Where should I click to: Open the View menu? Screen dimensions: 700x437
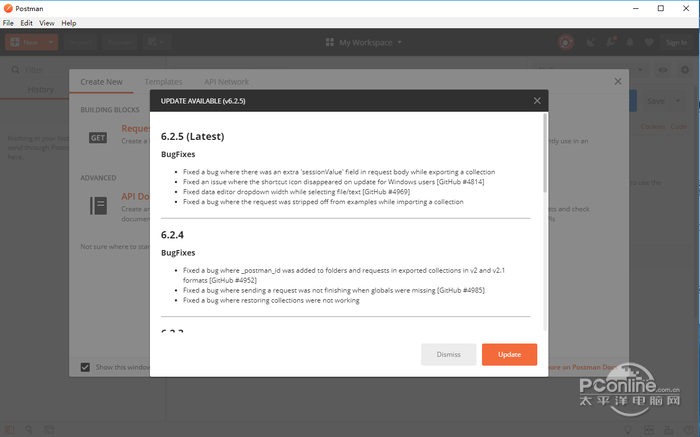click(x=46, y=23)
